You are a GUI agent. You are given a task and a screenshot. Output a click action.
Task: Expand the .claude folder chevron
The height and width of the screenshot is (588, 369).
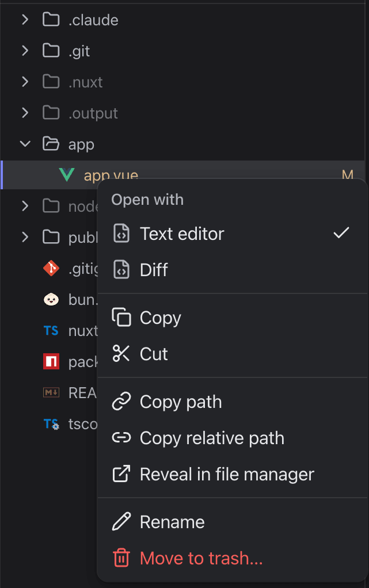point(25,20)
